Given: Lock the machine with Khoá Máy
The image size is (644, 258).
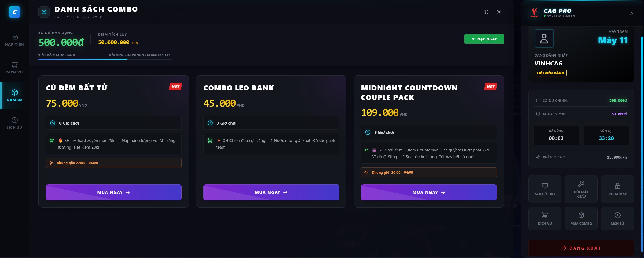Looking at the screenshot, I should pyautogui.click(x=617, y=189).
